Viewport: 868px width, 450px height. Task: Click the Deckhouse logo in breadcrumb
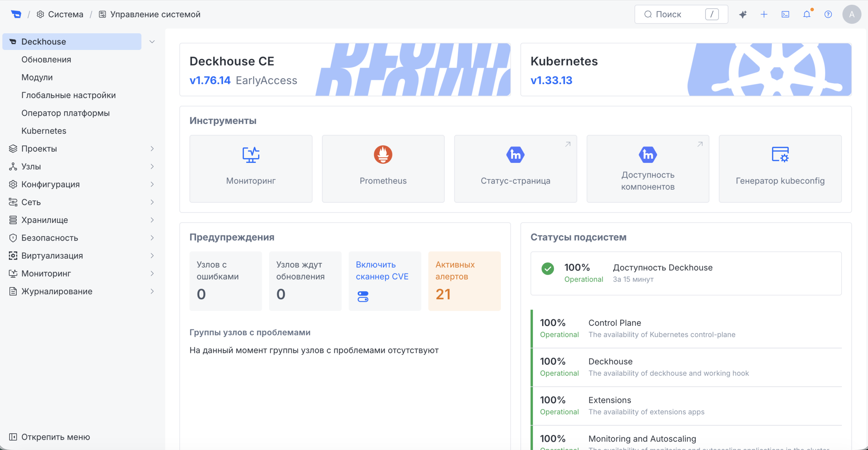(x=16, y=14)
